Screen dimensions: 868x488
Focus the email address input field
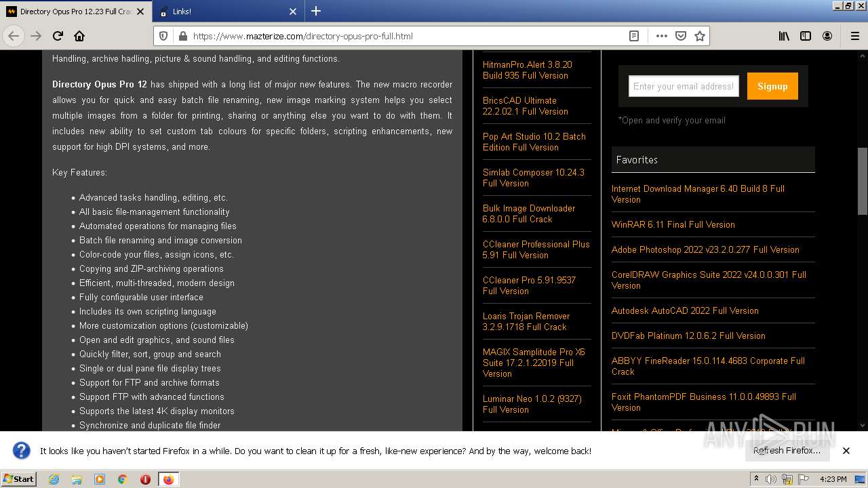pyautogui.click(x=684, y=86)
